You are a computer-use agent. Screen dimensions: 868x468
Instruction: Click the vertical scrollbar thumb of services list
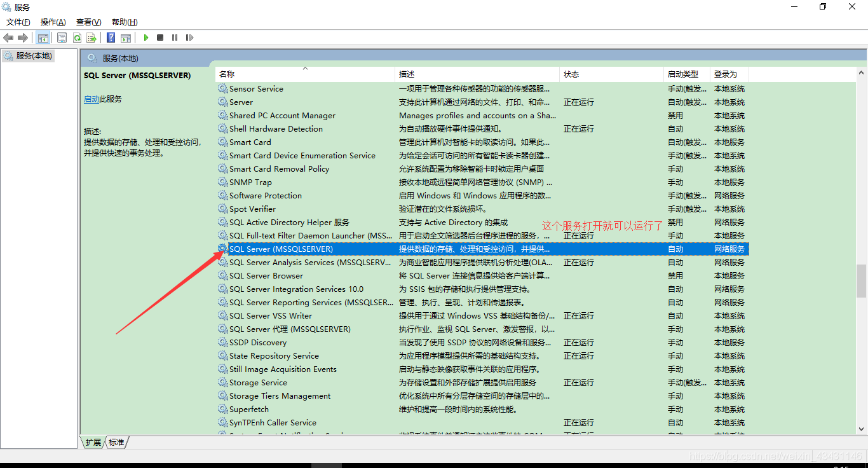tap(861, 280)
